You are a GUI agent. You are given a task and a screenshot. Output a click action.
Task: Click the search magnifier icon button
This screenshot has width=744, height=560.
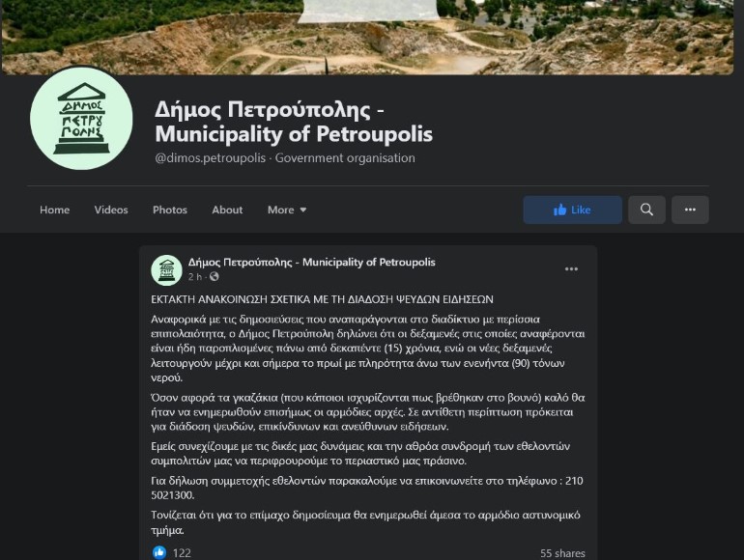pos(646,210)
